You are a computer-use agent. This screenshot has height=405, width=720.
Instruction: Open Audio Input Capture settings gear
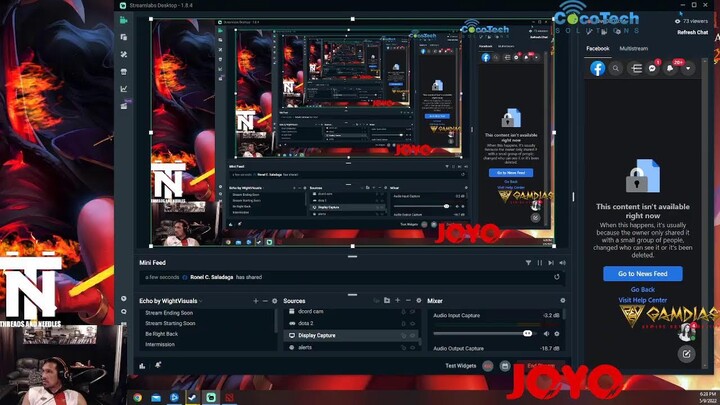pos(557,333)
